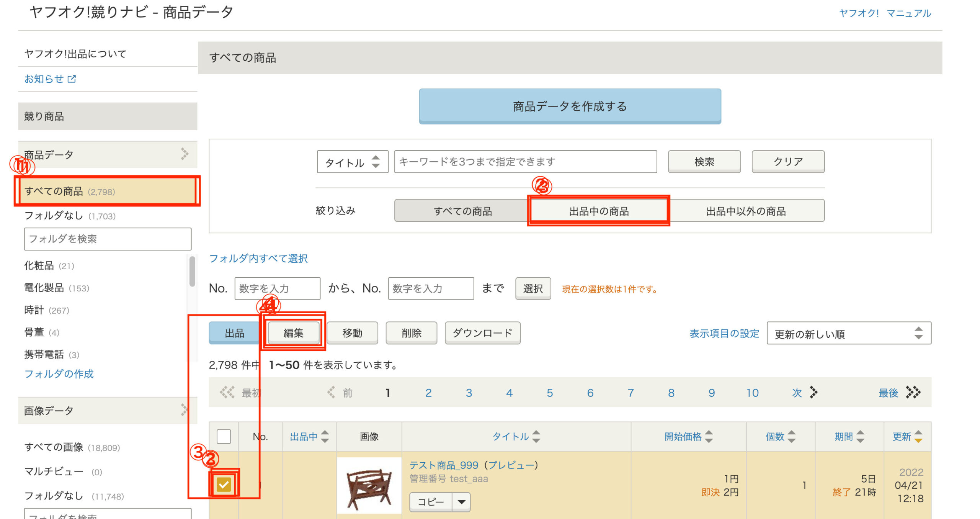Go to page 10 of results
980x519 pixels.
click(x=752, y=393)
